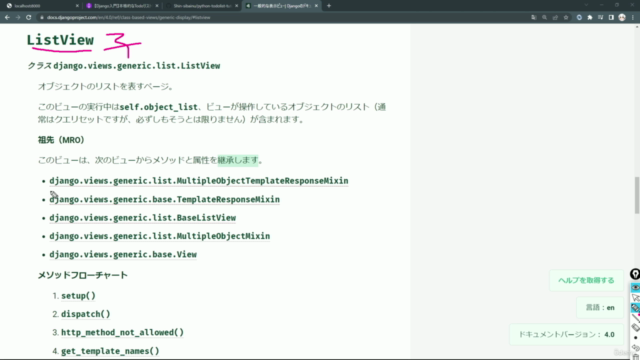
Task: Click the share page icon
Action: [555, 18]
